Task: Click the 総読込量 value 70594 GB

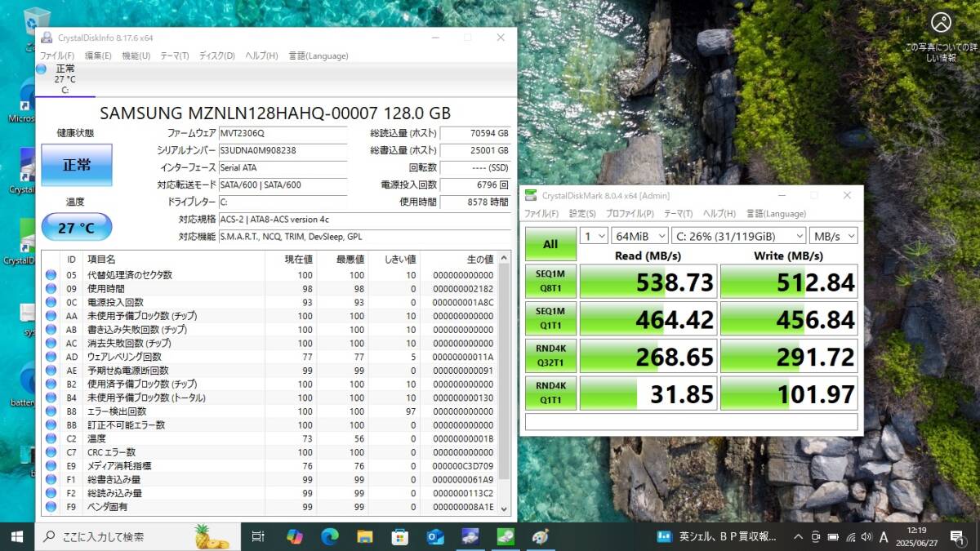Action: coord(475,133)
